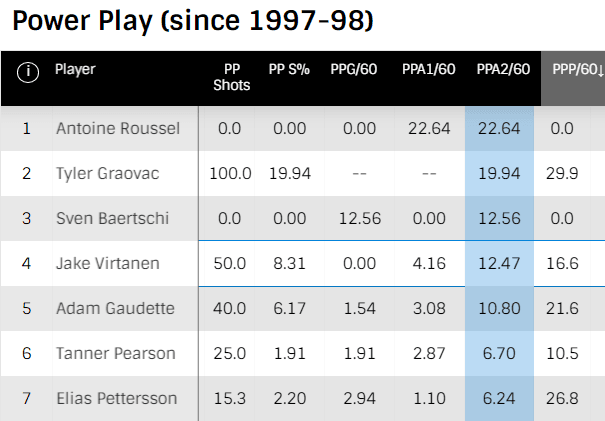Open Antoine Roussel player link
The image size is (605, 421).
pos(118,129)
